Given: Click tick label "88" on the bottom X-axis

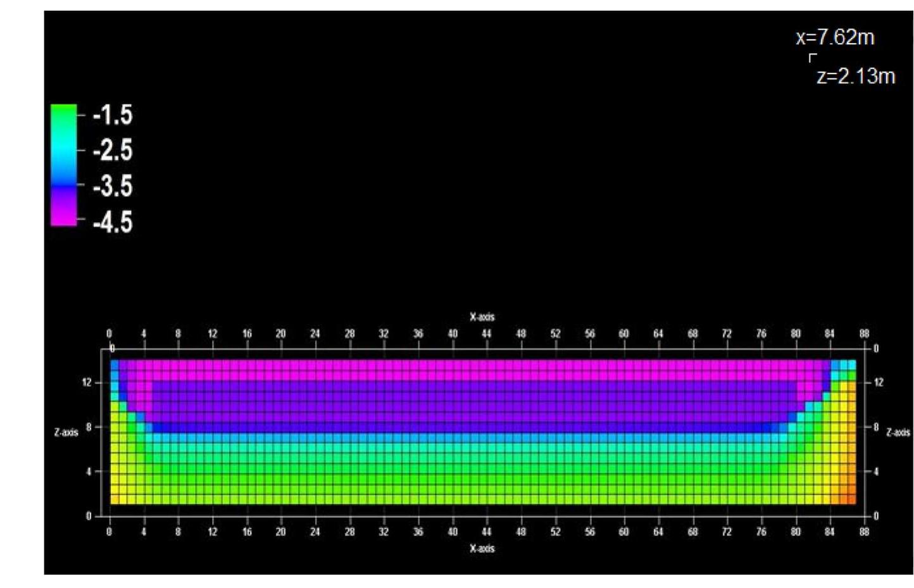Looking at the screenshot, I should point(864,532).
